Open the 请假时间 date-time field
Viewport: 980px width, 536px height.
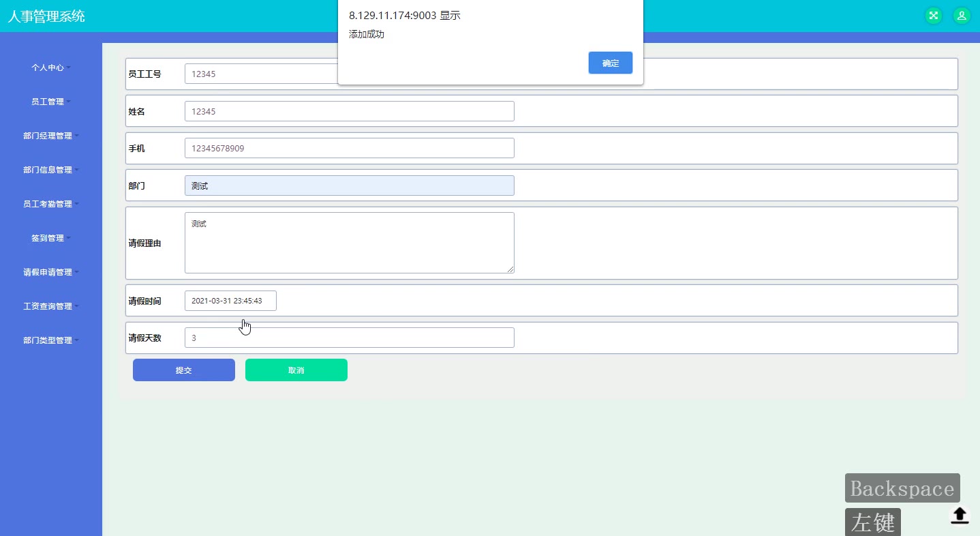tap(230, 301)
